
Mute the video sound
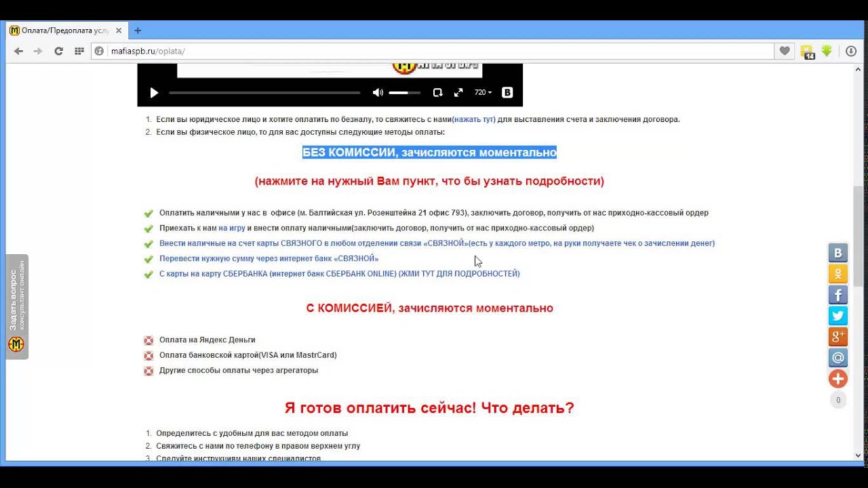pos(378,93)
